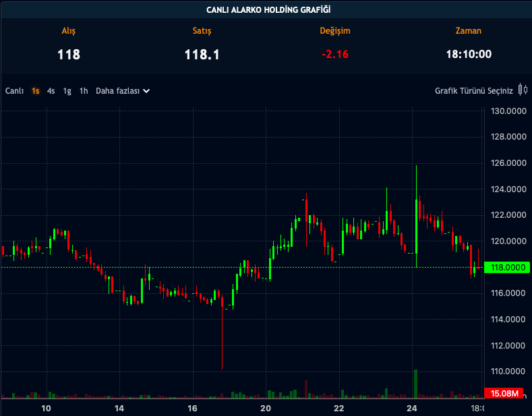Click the Zaman column header label
Image resolution: width=532 pixels, height=416 pixels.
[x=468, y=31]
